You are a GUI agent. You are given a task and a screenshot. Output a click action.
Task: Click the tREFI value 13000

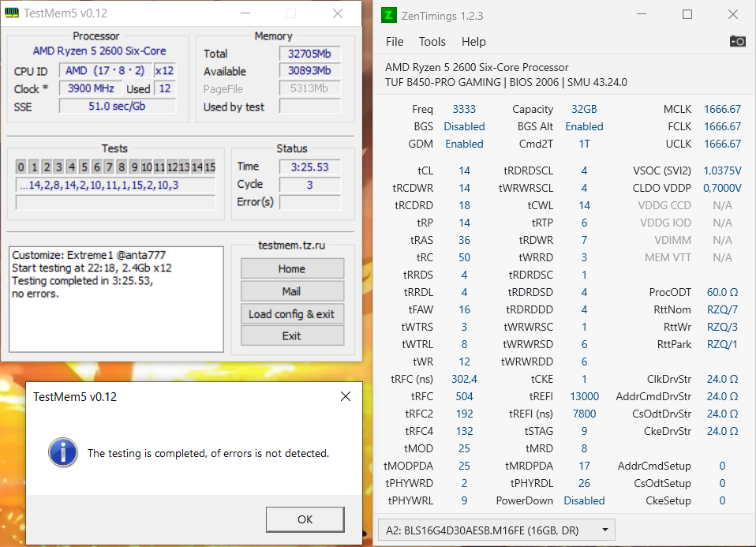coord(584,396)
